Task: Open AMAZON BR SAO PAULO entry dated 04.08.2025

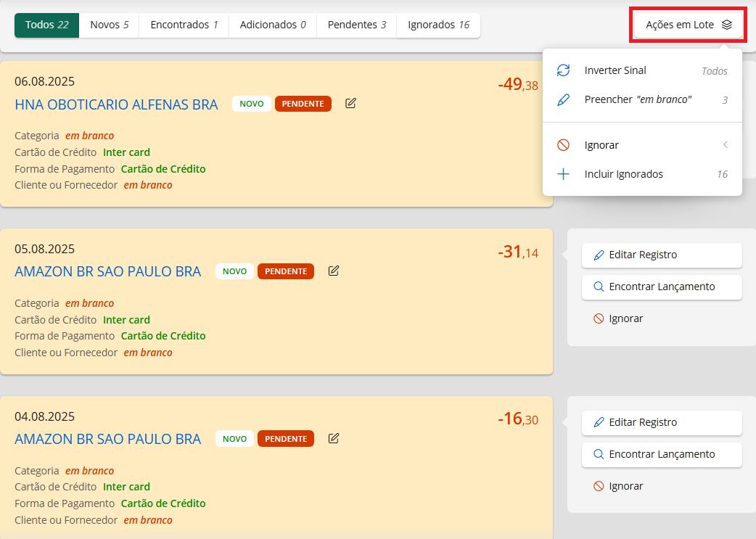Action: pyautogui.click(x=108, y=439)
